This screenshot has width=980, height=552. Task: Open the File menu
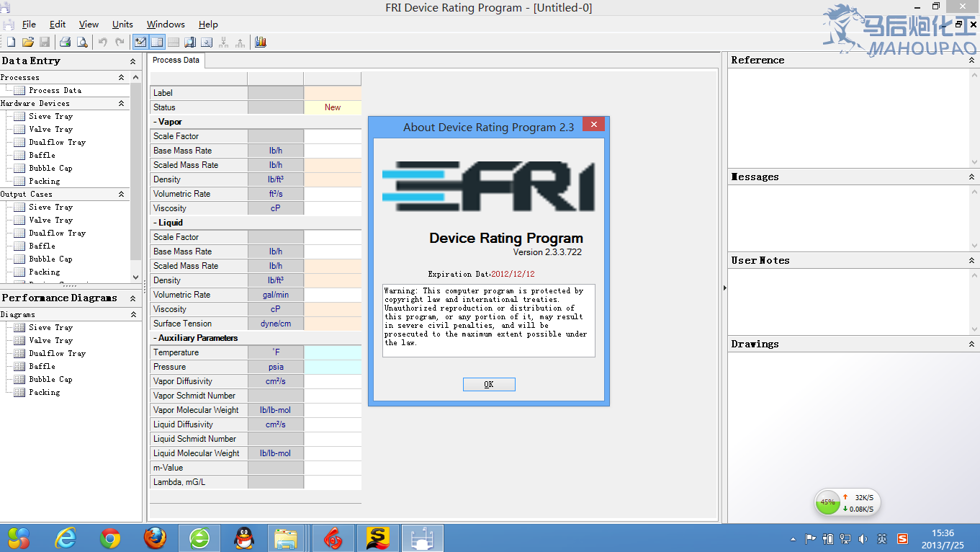(x=29, y=25)
